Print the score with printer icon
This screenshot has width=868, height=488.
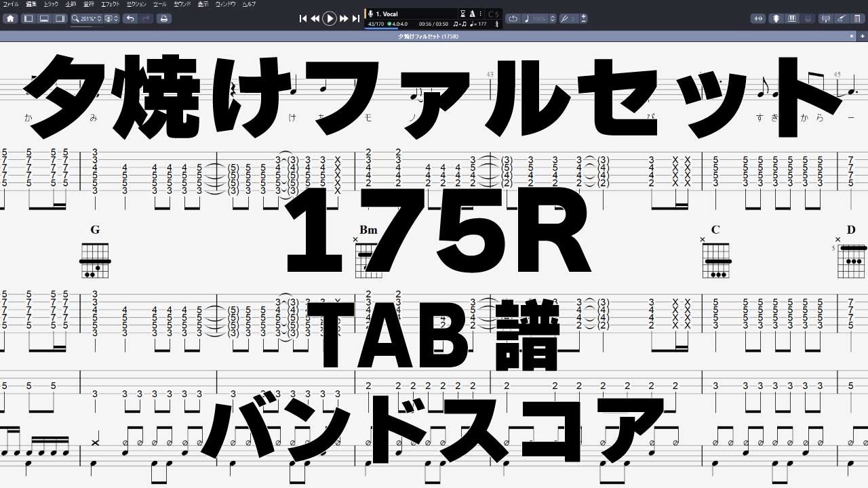(x=164, y=18)
